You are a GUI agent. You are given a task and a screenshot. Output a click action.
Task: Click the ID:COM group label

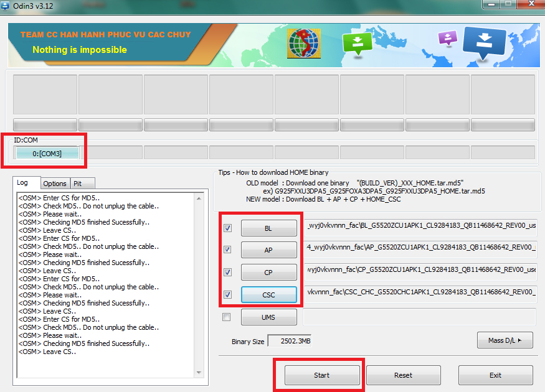pos(26,140)
